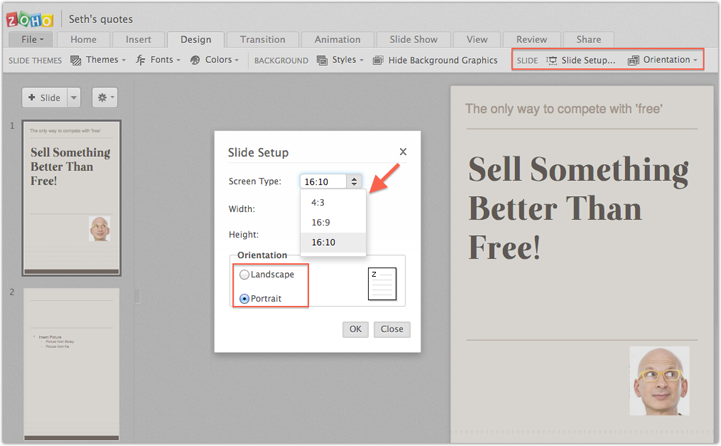
Task: Expand the Styles dropdown
Action: pos(361,60)
